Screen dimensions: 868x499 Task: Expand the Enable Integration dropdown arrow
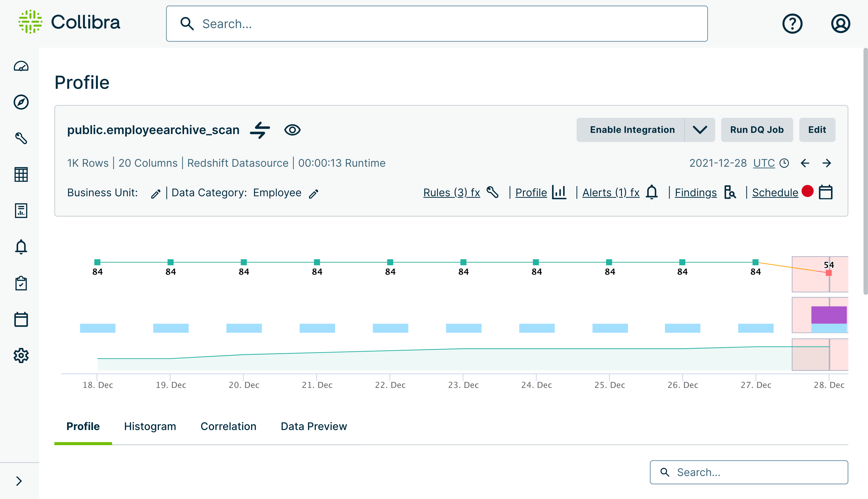tap(700, 130)
